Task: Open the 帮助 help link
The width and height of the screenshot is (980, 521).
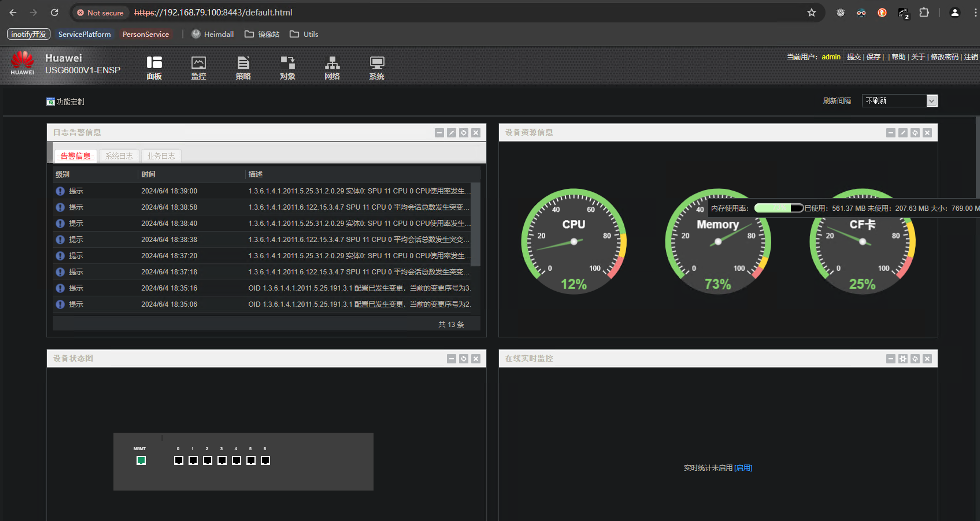Action: tap(898, 57)
